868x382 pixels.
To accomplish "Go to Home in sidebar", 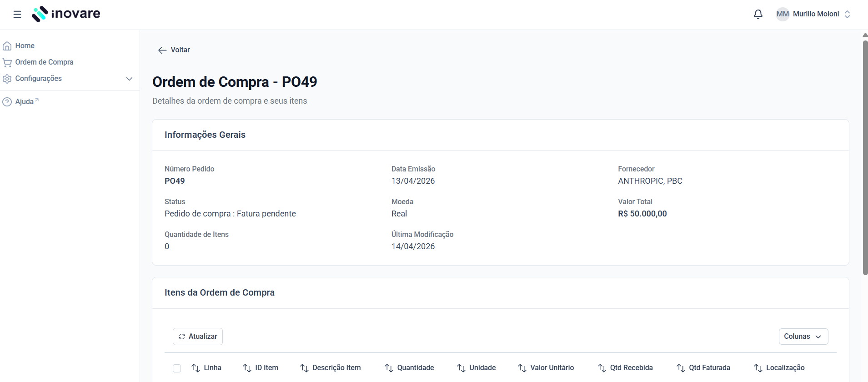I will [x=25, y=46].
